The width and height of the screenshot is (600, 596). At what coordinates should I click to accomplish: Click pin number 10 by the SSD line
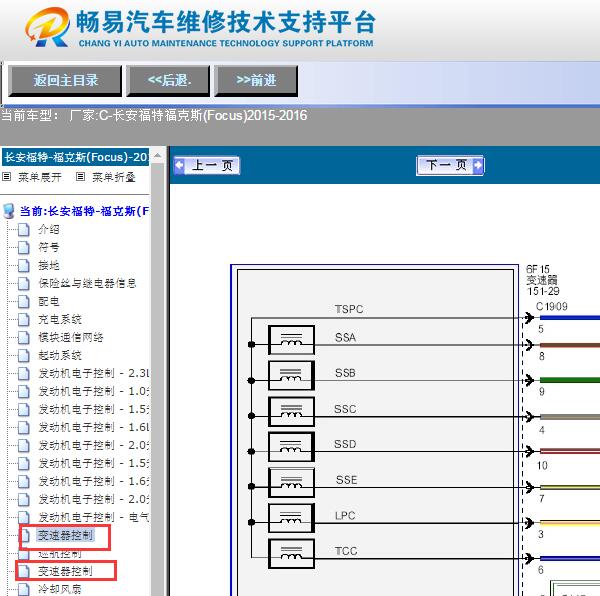click(x=542, y=466)
